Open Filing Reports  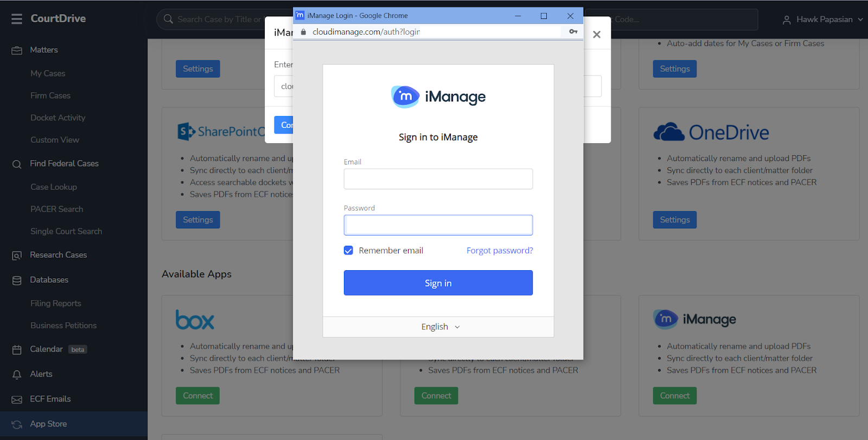pyautogui.click(x=56, y=303)
